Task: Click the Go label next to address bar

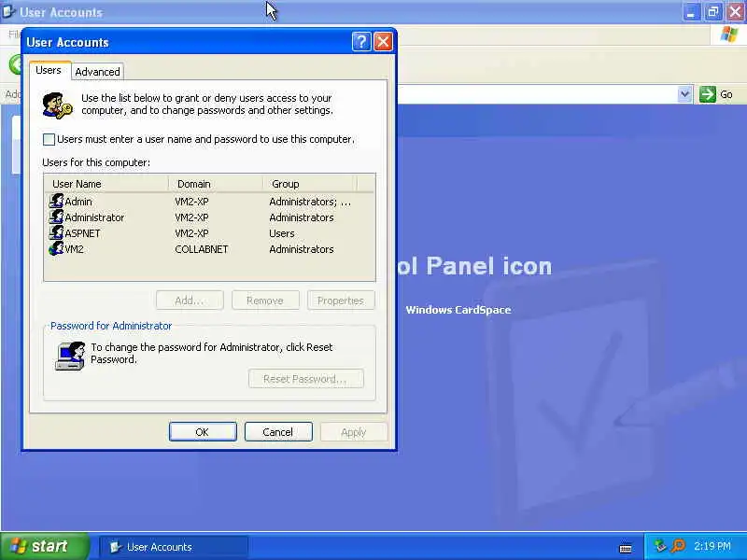Action: click(726, 94)
